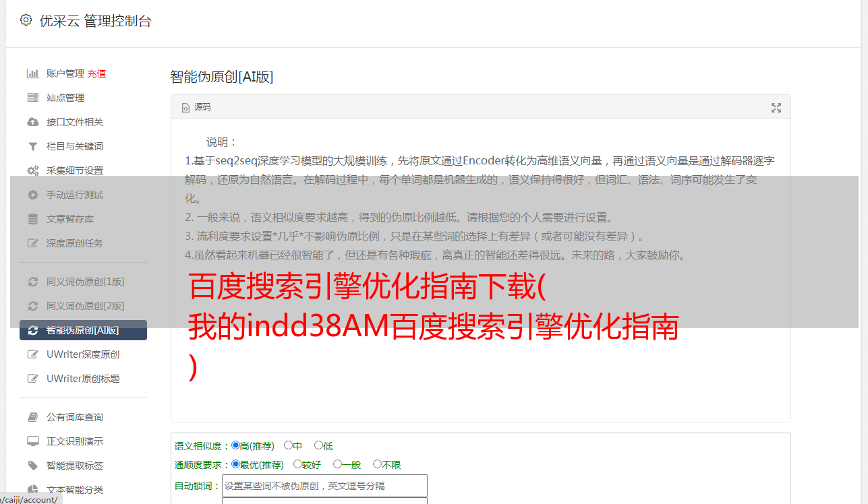Click the red 充值 link
868x504 pixels.
pyautogui.click(x=96, y=73)
